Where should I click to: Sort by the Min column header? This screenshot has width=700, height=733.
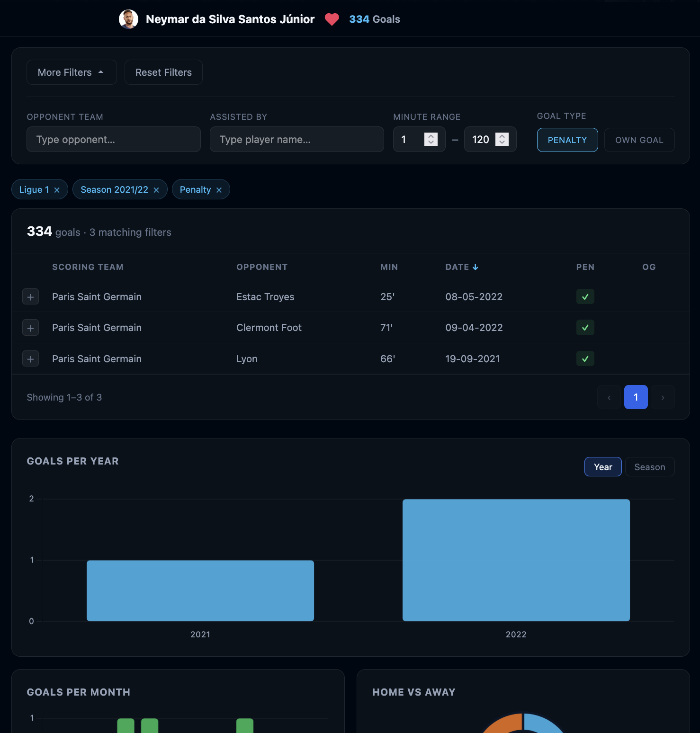pos(389,267)
